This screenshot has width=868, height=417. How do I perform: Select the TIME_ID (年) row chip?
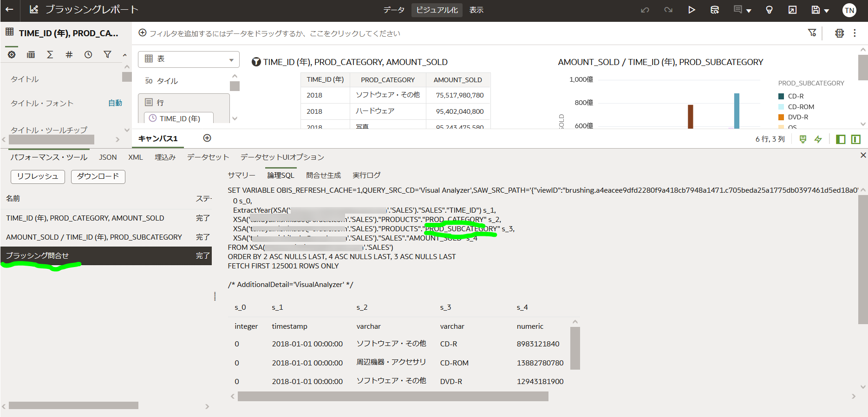pyautogui.click(x=179, y=118)
